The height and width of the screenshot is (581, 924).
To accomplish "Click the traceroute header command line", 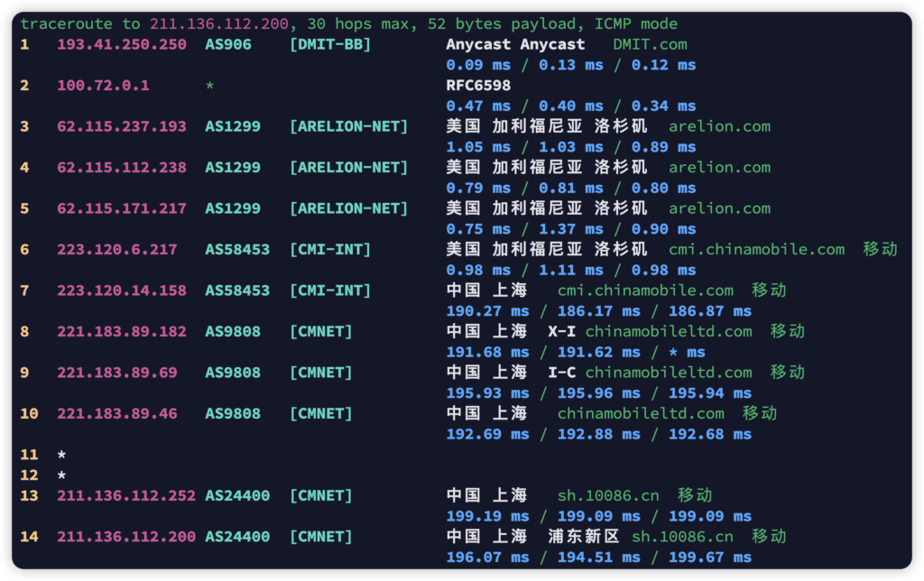I will [348, 23].
